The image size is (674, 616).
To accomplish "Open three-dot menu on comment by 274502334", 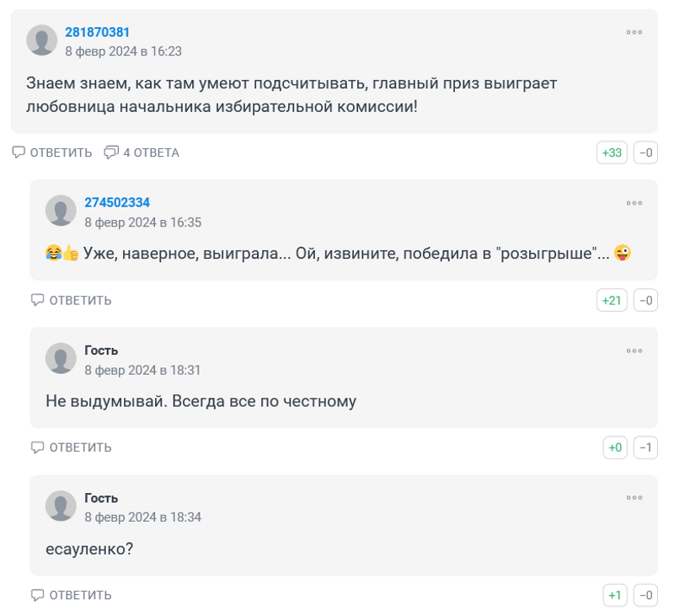I will pyautogui.click(x=634, y=203).
